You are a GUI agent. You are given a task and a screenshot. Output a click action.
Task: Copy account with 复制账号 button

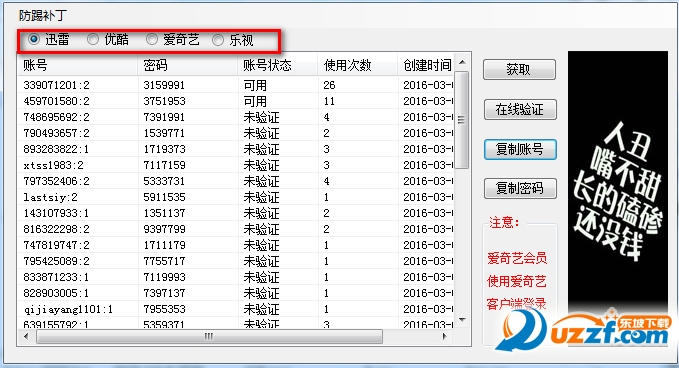520,149
